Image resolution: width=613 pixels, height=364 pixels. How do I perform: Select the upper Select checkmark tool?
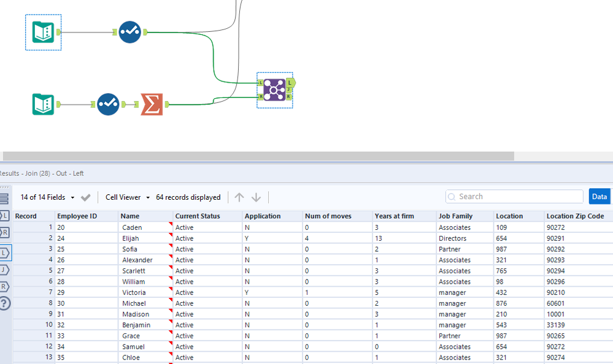pyautogui.click(x=130, y=32)
